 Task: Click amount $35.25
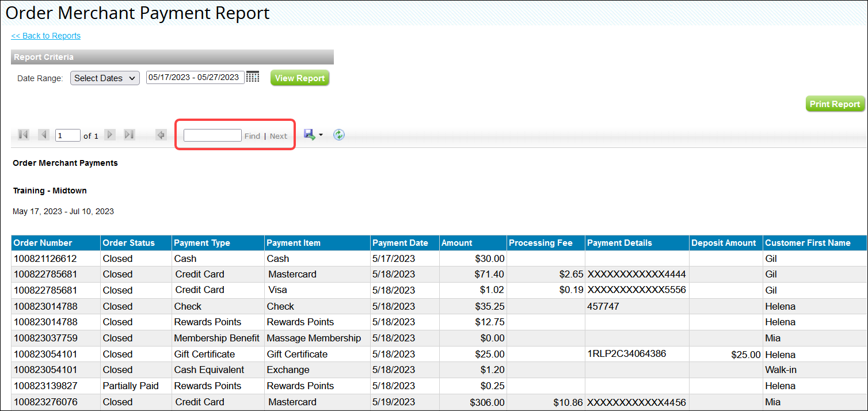[490, 307]
